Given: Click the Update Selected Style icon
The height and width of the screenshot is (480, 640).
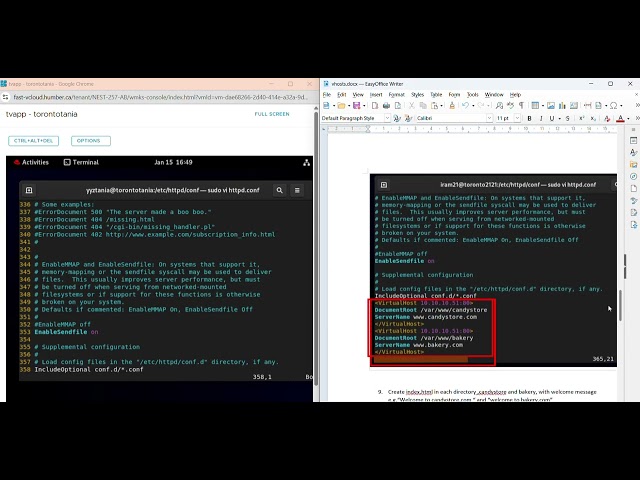Looking at the screenshot, I should [396, 118].
